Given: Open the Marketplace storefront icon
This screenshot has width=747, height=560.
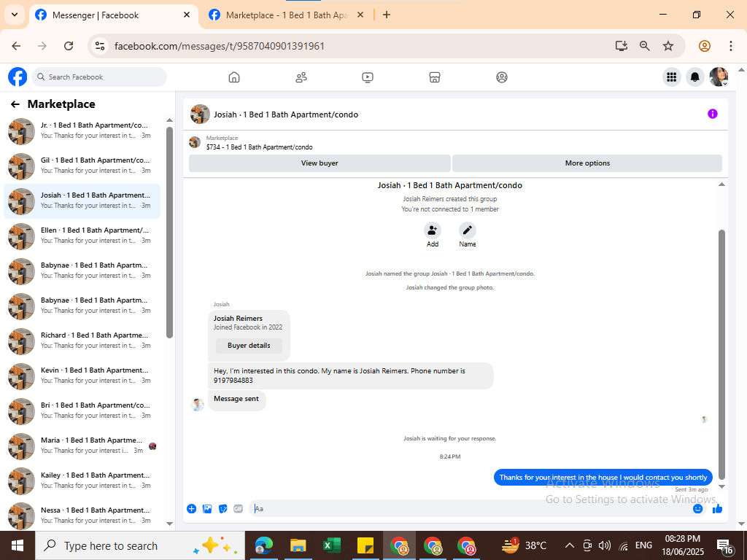Looking at the screenshot, I should tap(435, 77).
